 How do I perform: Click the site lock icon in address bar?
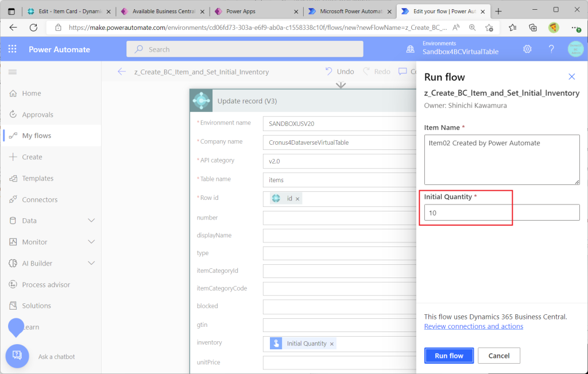point(58,28)
